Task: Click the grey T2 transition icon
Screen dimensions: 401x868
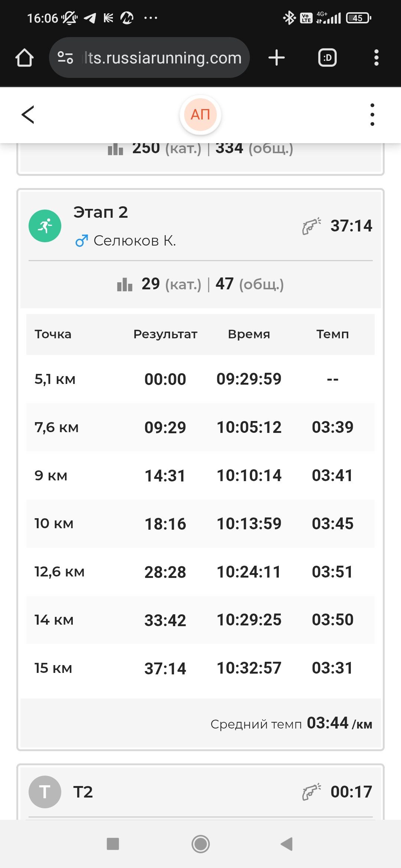Action: [45, 792]
